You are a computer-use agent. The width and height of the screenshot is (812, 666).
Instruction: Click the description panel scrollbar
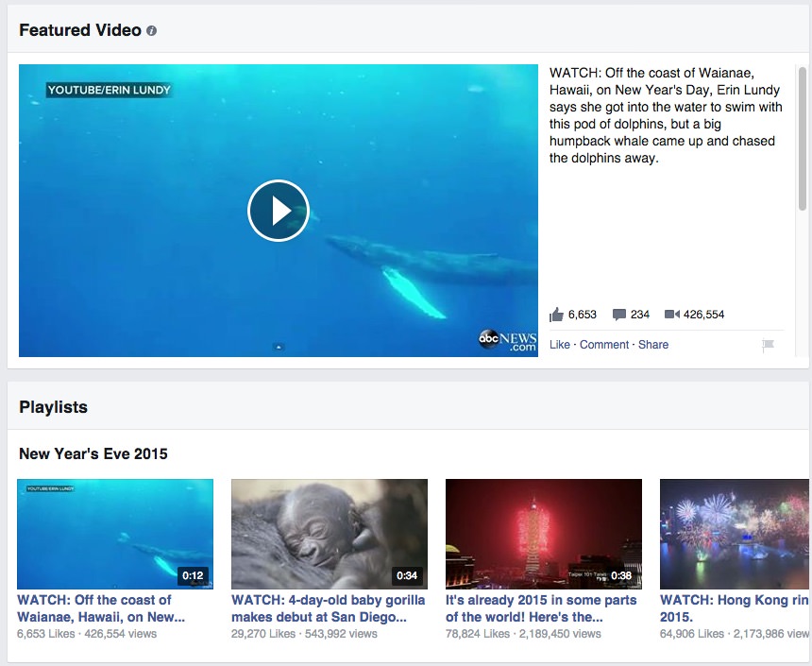[803, 138]
